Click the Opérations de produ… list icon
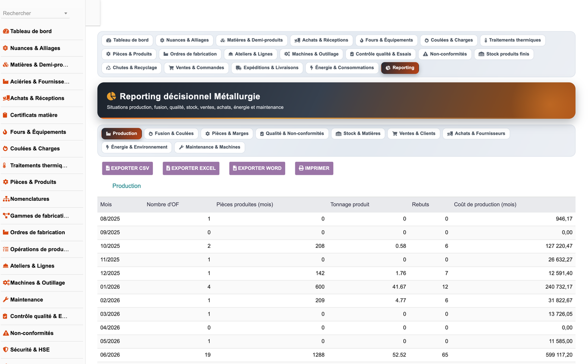Screen dimensions: 588x364 click(x=6, y=249)
